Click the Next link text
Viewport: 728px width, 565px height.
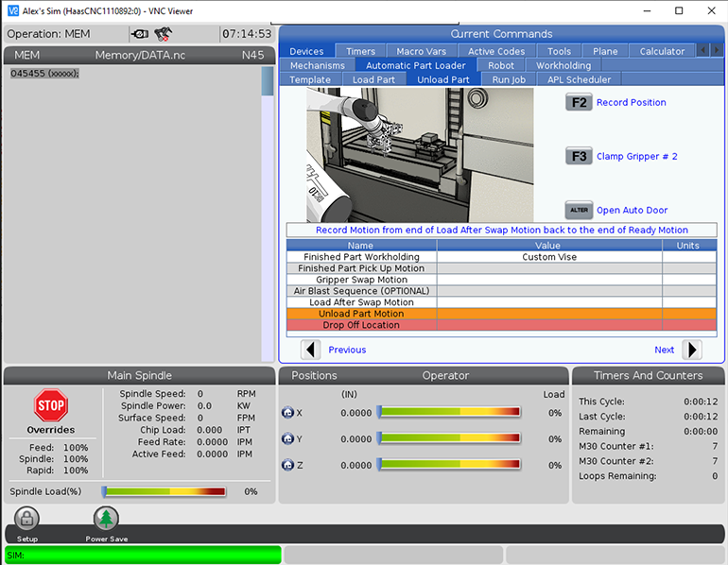pos(664,350)
